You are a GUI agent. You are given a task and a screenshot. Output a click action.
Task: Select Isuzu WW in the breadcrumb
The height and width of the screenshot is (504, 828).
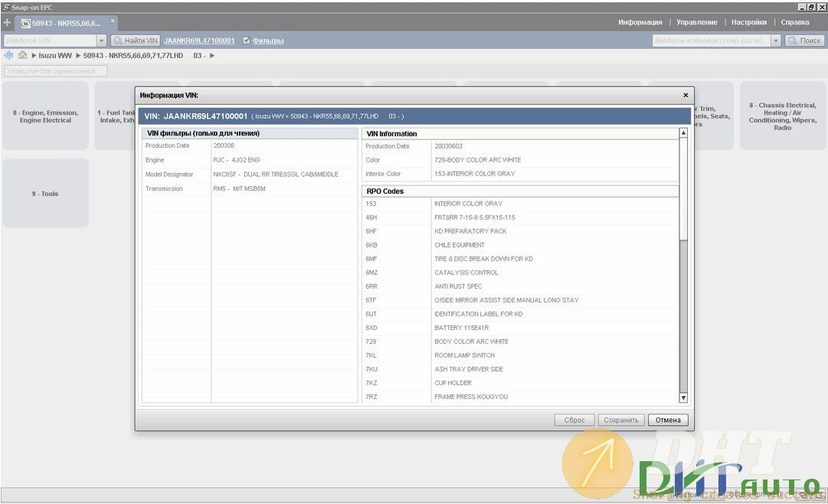click(x=55, y=55)
